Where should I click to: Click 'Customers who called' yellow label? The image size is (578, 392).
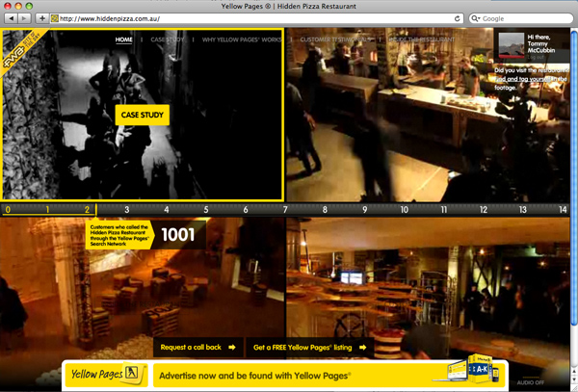[x=118, y=235]
